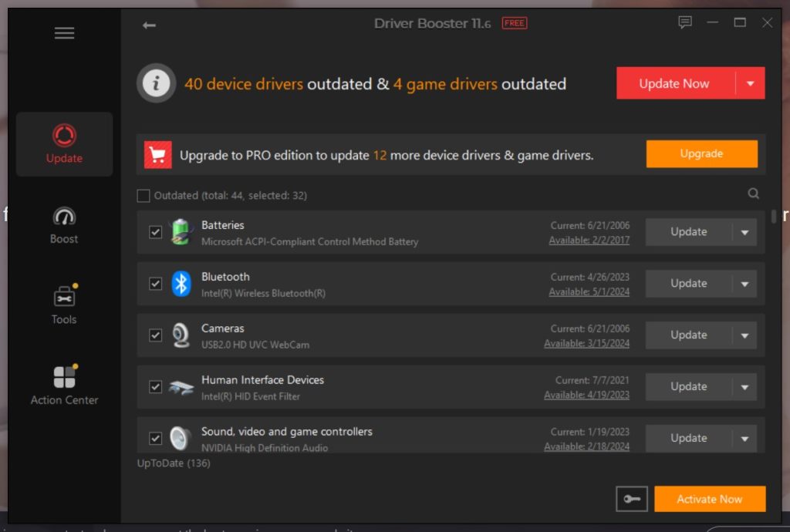Toggle the select-all Outdated checkbox
This screenshot has width=790, height=532.
point(143,195)
